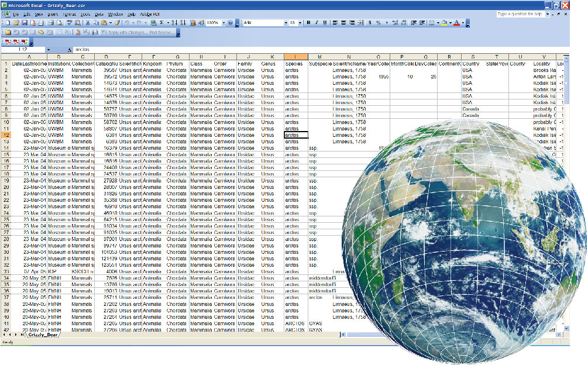Click the Type a question for help box
Screen dimensions: 588x365
click(x=521, y=14)
